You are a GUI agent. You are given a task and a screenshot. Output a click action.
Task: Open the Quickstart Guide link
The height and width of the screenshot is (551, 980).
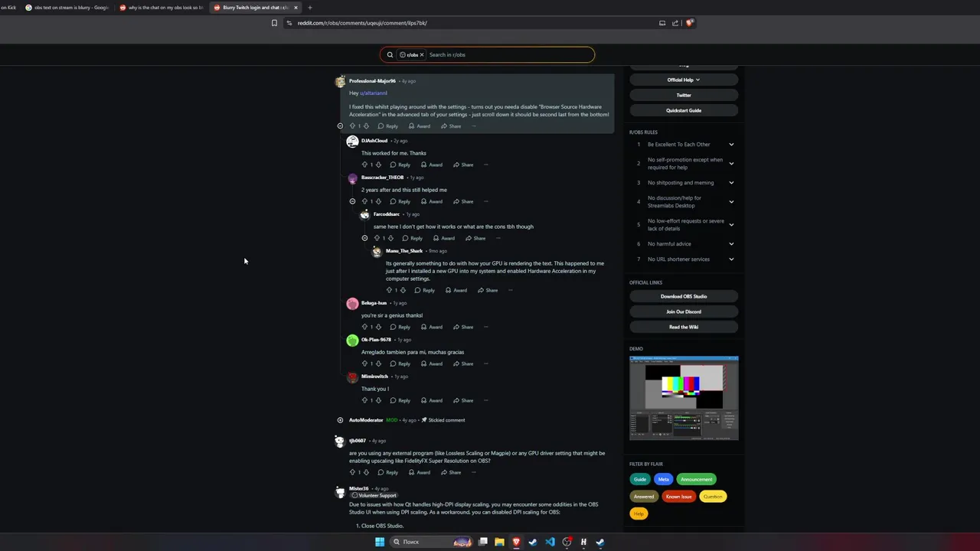[684, 110]
